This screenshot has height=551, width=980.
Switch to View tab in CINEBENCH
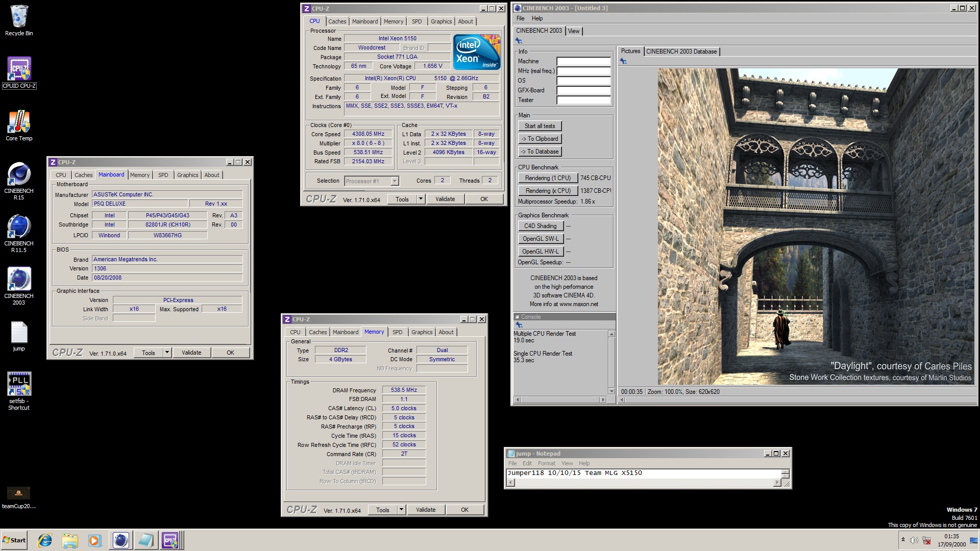(x=574, y=31)
